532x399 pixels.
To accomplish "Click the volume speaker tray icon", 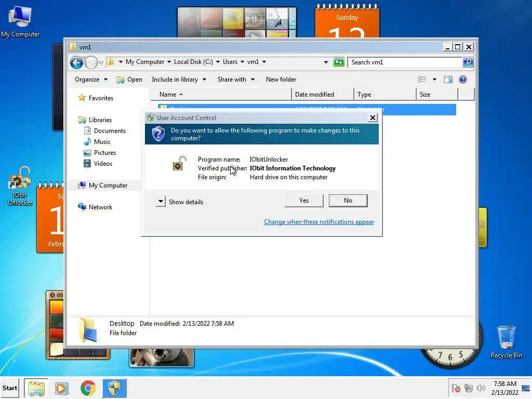I will (x=481, y=388).
